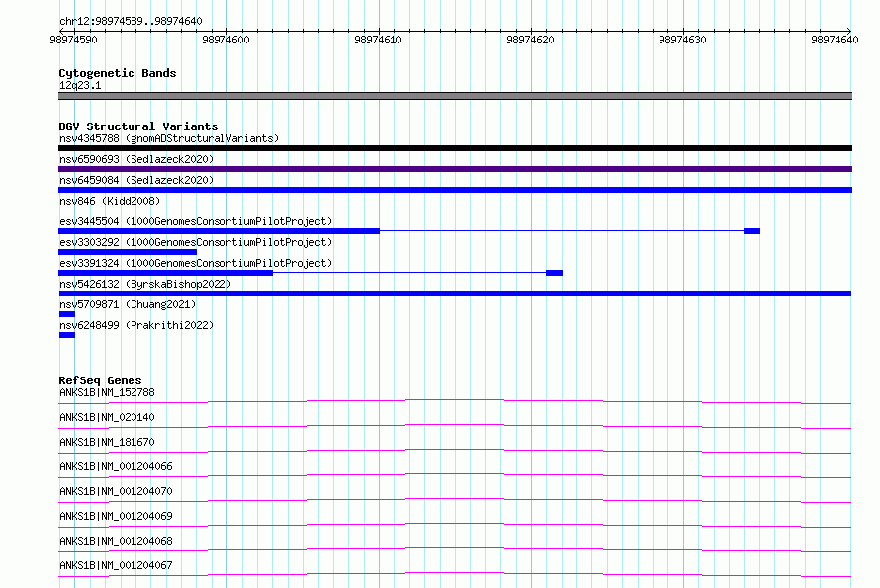
Task: Click transcript label ANKS1B|NM_001204067
Action: pyautogui.click(x=116, y=565)
